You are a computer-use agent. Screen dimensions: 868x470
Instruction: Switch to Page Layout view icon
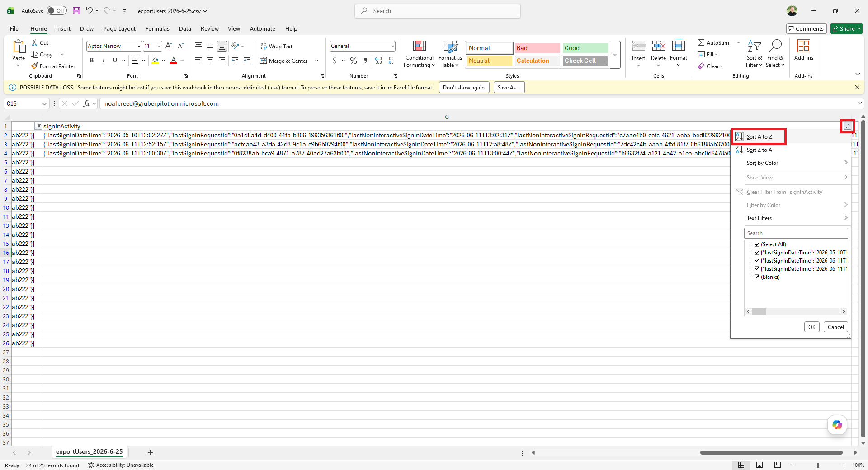pyautogui.click(x=759, y=465)
